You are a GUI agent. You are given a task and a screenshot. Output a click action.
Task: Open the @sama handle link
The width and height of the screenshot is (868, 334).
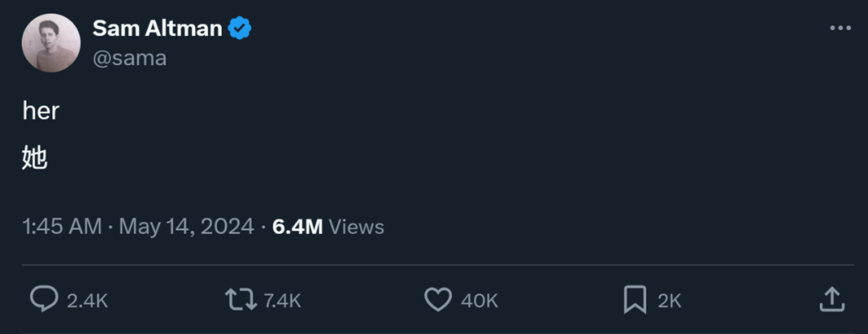coord(129,58)
